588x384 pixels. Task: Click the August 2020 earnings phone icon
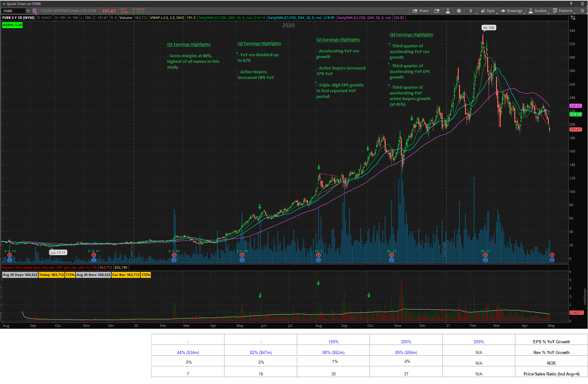click(318, 255)
